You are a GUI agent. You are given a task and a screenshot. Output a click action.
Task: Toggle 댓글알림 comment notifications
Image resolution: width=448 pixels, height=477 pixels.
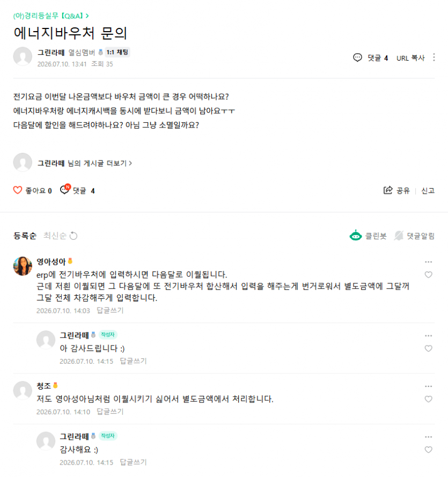[x=414, y=236]
